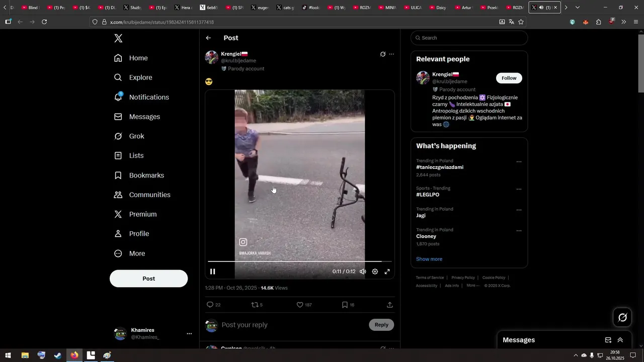Open Communities in the sidebar
The image size is (644, 362).
tap(142, 195)
